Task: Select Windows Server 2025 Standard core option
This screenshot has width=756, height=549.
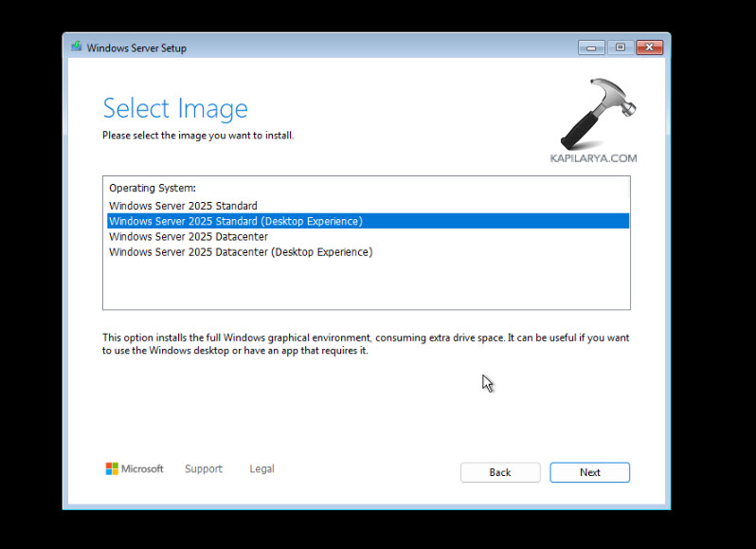Action: pos(368,206)
